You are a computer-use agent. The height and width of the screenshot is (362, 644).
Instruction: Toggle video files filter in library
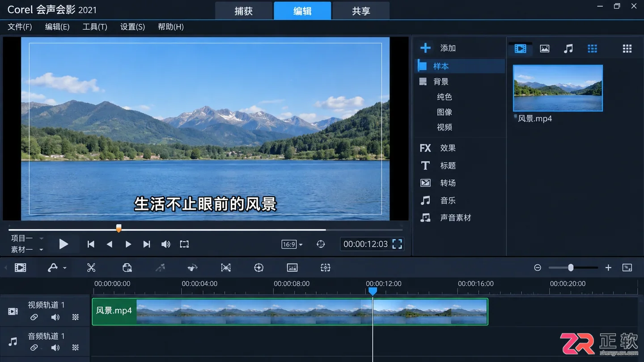pos(521,49)
